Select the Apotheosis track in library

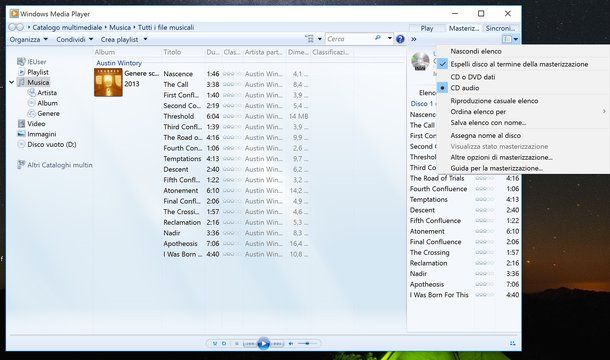[180, 243]
